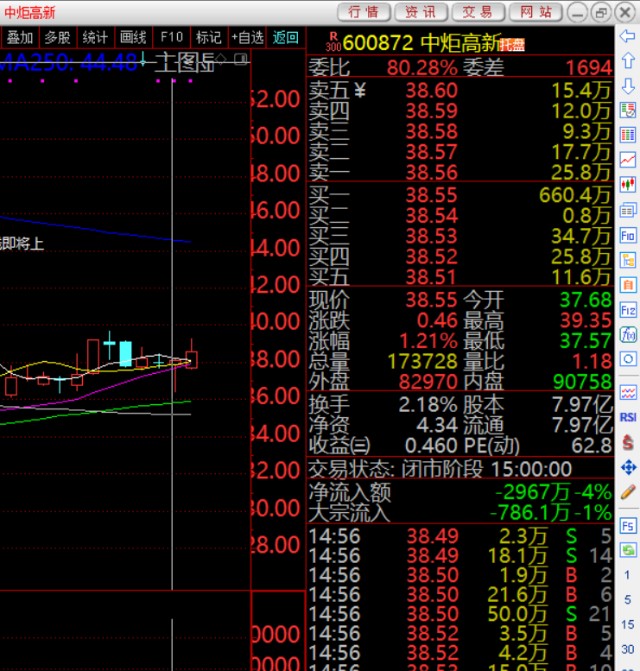Click the PE(动) value 62.8
The height and width of the screenshot is (671, 640).
point(592,446)
